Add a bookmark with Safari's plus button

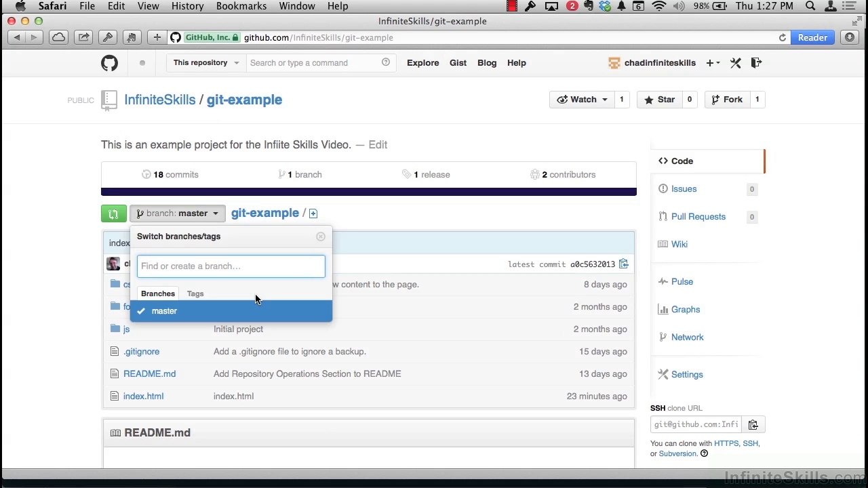click(x=157, y=37)
